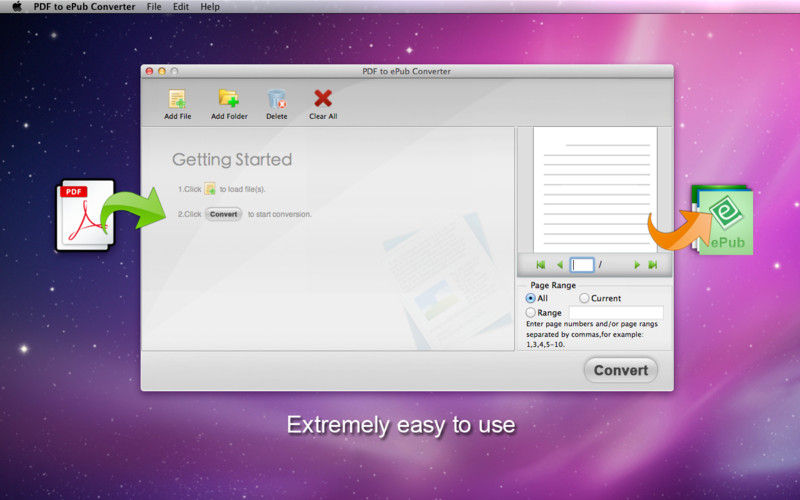Open the PDF to ePub Converter app menu
This screenshot has height=500, width=800.
point(85,7)
